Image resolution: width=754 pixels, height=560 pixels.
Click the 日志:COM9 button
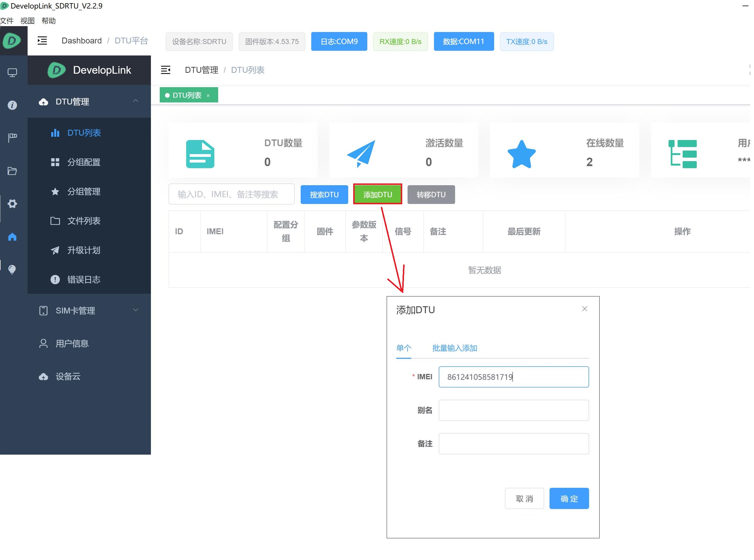[339, 42]
